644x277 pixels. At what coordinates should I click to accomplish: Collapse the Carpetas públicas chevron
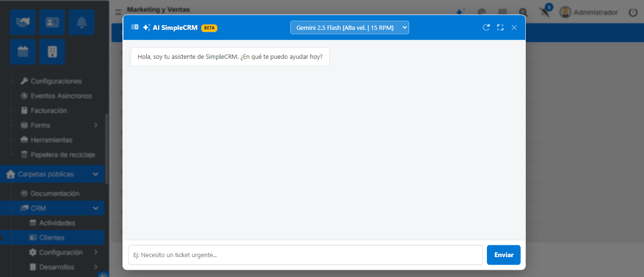coord(95,174)
